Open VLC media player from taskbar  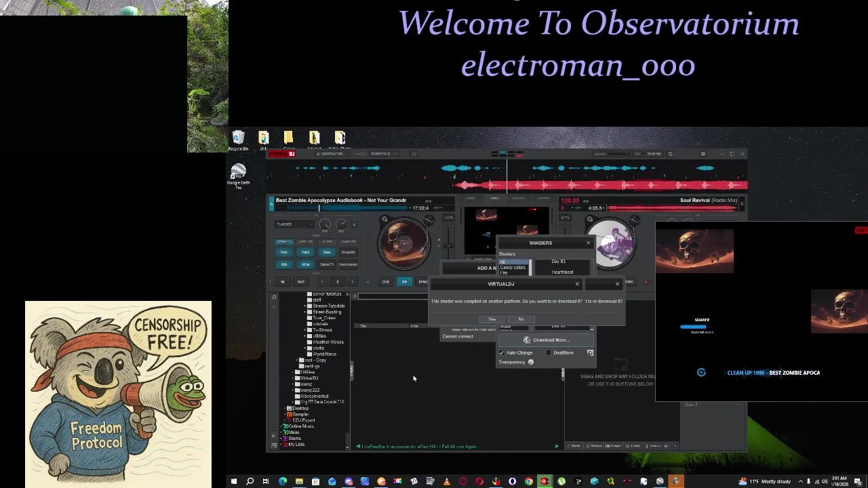(x=446, y=482)
